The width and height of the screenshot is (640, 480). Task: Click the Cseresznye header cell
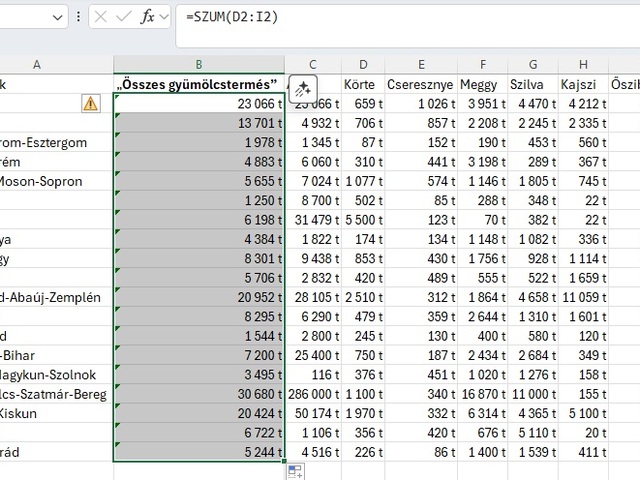pos(421,84)
